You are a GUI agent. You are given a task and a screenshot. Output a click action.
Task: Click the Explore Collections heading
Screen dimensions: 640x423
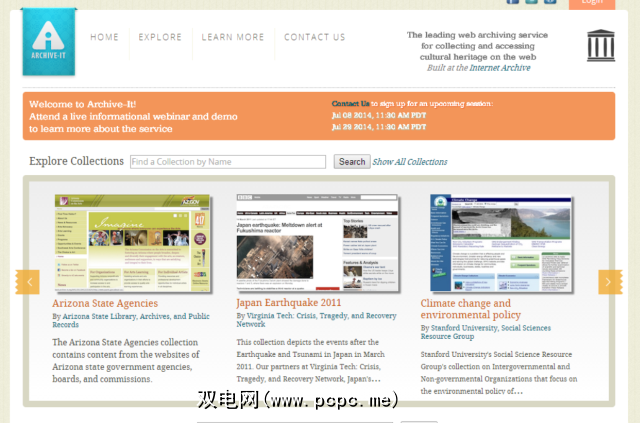[x=76, y=161]
